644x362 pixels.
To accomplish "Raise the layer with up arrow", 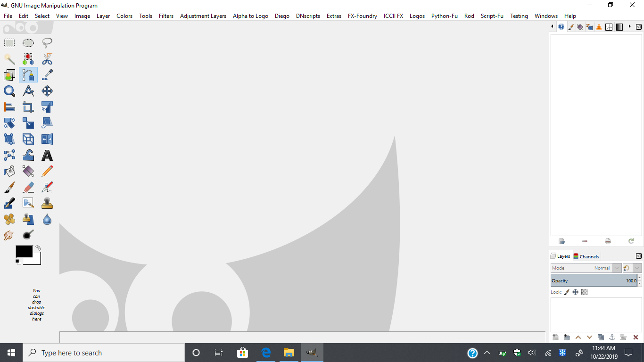I will (578, 337).
